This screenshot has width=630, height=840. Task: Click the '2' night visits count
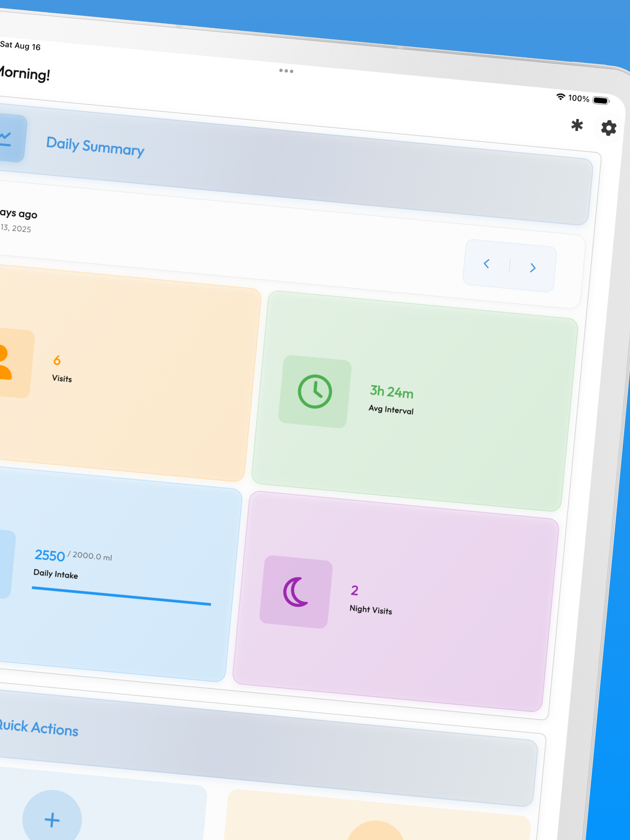click(354, 591)
